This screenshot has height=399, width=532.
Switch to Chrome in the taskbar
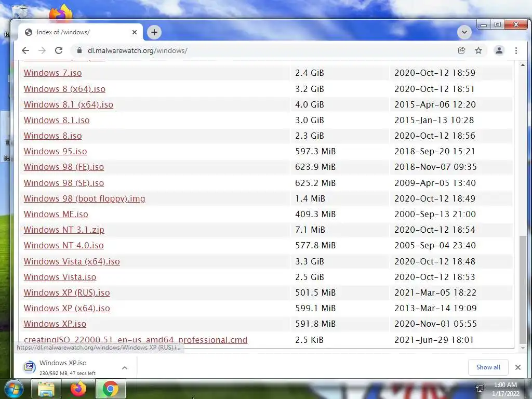click(x=110, y=389)
